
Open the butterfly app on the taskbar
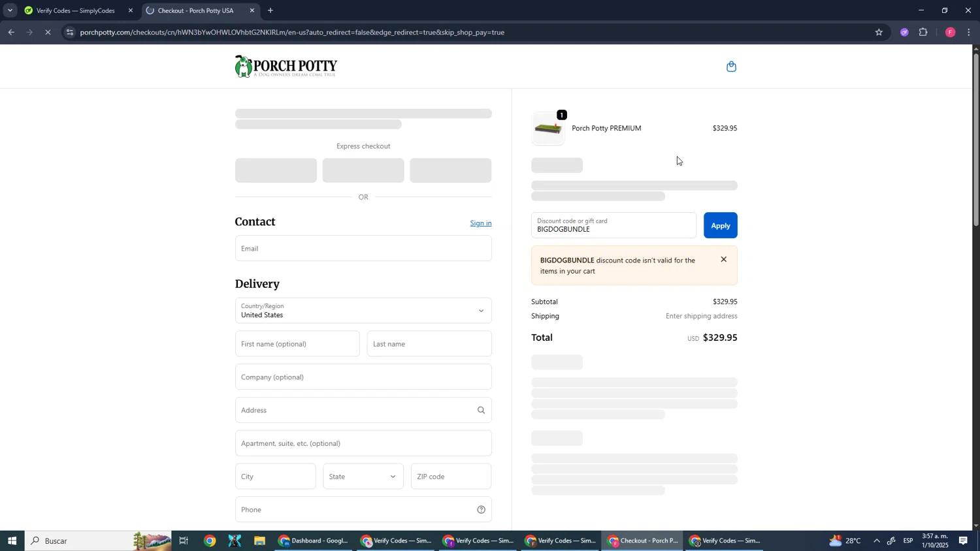coord(235,541)
